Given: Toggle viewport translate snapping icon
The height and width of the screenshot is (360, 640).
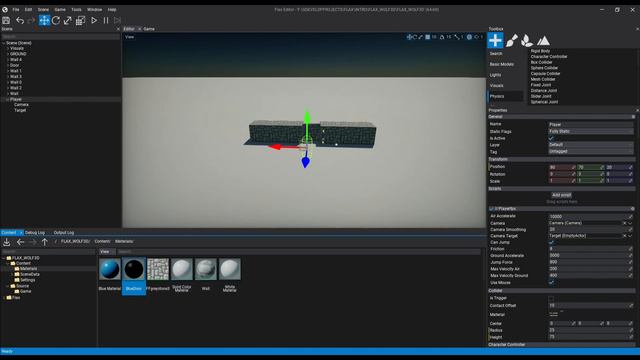Looking at the screenshot, I should click(x=409, y=37).
